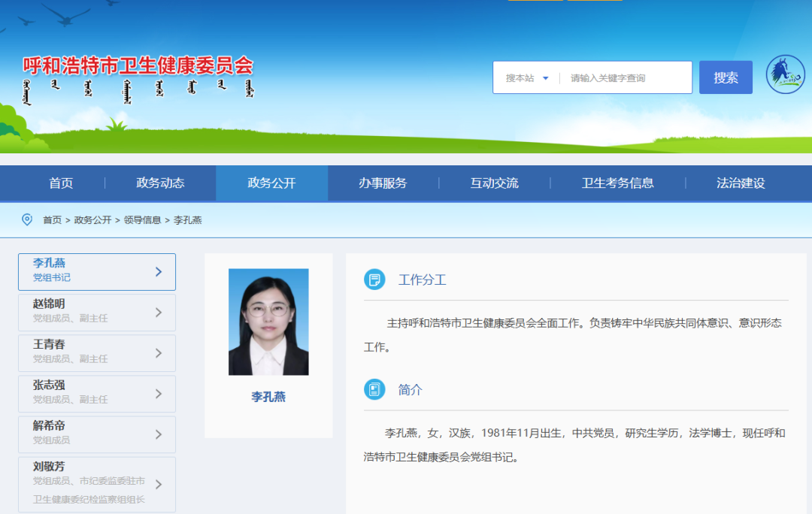The height and width of the screenshot is (514, 812).
Task: Expand chevron on 刘敬芳 row
Action: (x=159, y=484)
